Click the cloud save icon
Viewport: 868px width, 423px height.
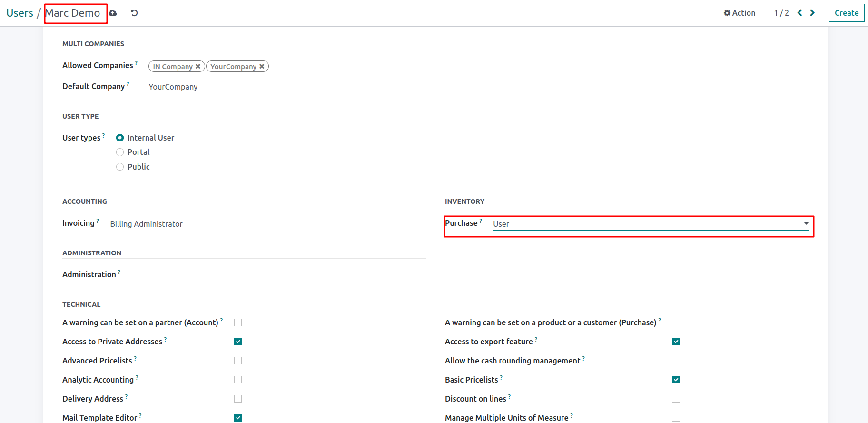113,13
